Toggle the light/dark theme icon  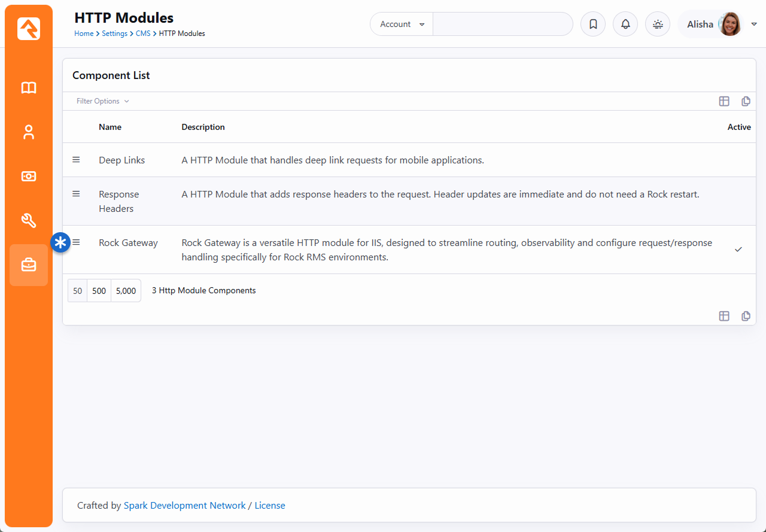[658, 25]
